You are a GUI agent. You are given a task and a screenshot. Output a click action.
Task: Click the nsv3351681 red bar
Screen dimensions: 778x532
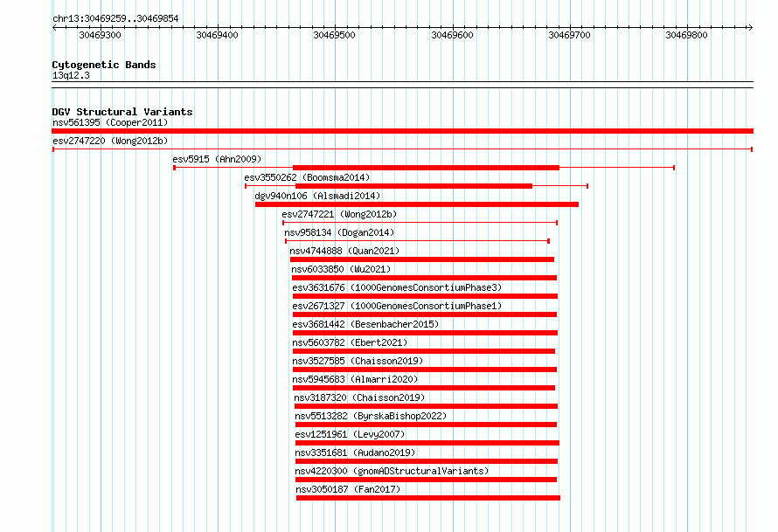coord(427,461)
